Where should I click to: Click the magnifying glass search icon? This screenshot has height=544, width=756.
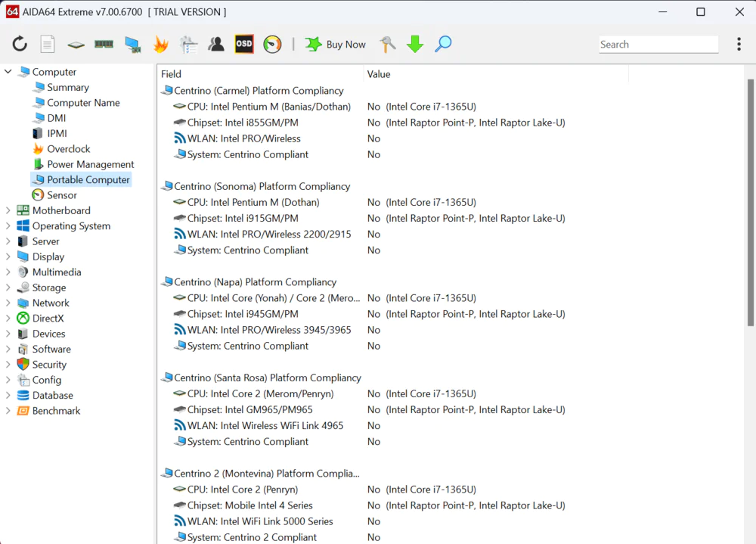coord(442,44)
